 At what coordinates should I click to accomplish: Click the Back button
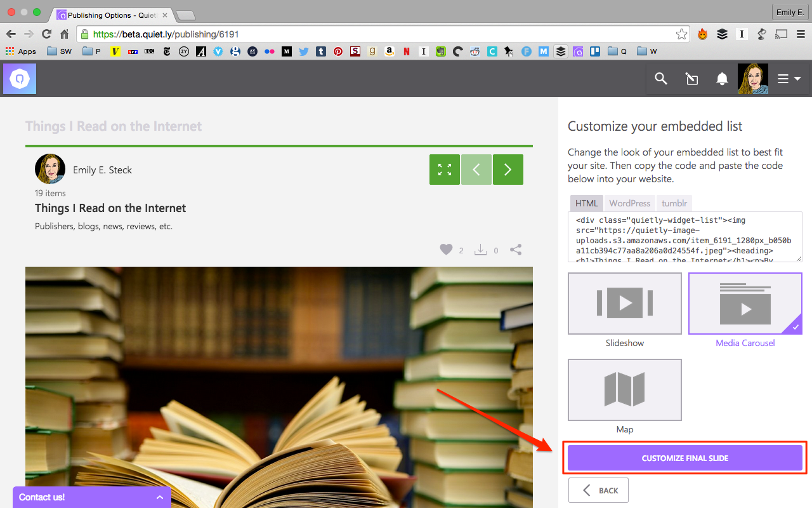(x=598, y=490)
